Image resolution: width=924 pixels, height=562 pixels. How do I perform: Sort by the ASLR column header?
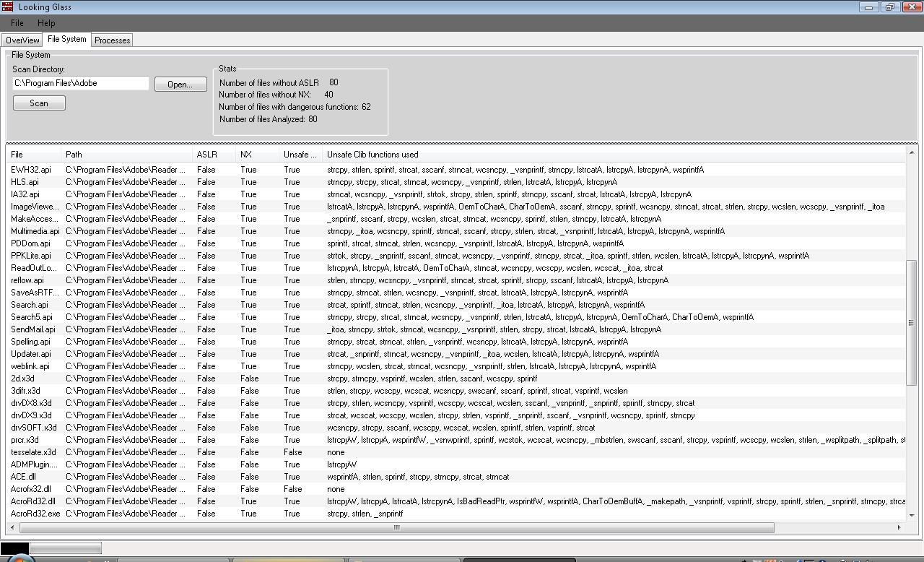click(215, 155)
